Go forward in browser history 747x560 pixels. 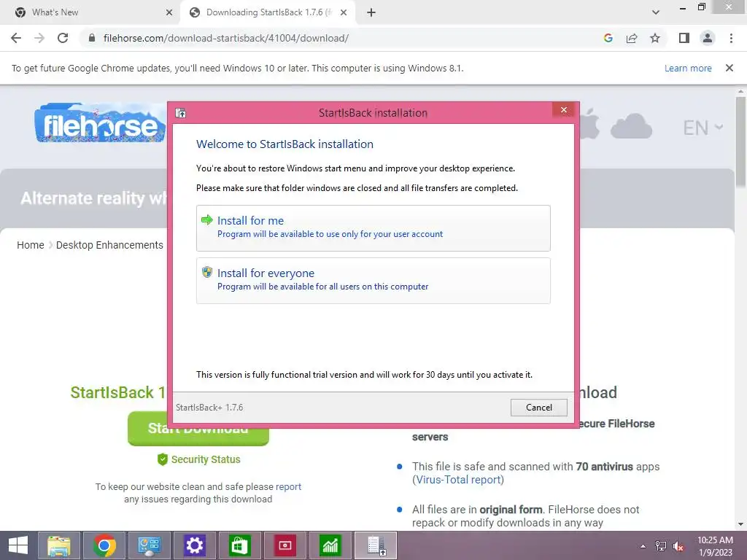point(39,38)
